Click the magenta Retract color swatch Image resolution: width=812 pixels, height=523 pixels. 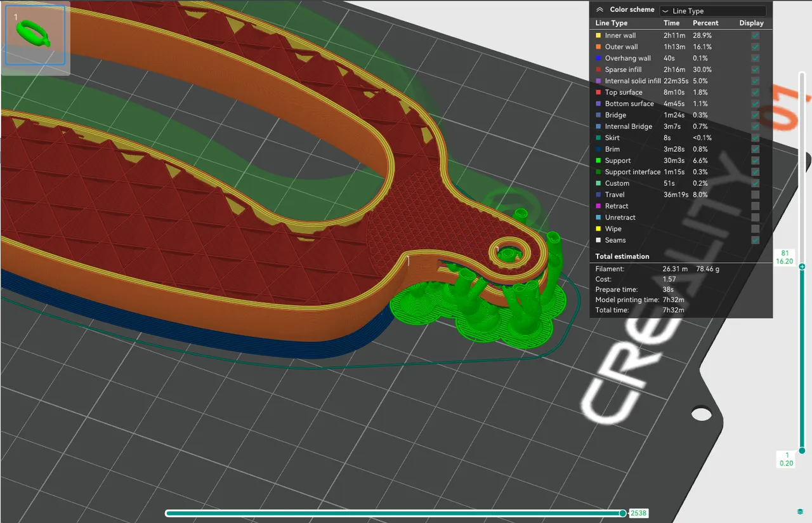coord(598,206)
